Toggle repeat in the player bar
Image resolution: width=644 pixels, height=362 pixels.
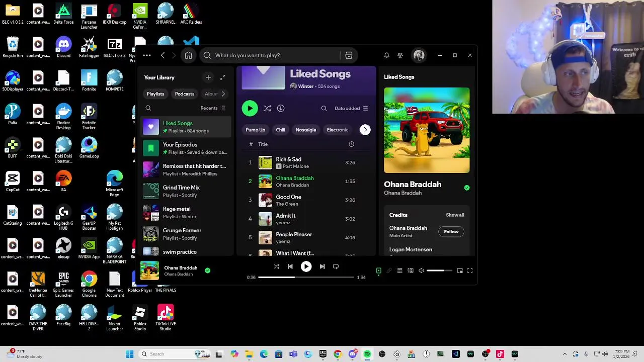[336, 266]
